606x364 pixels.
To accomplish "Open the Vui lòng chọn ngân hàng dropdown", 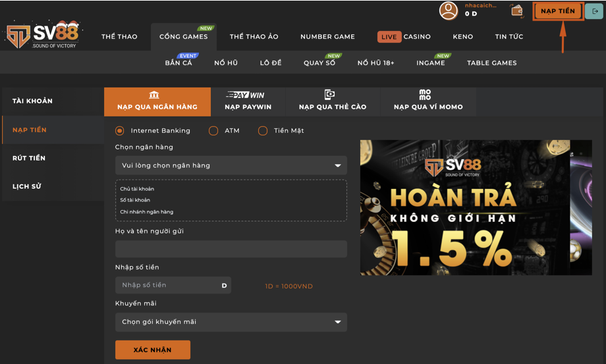I will click(231, 166).
